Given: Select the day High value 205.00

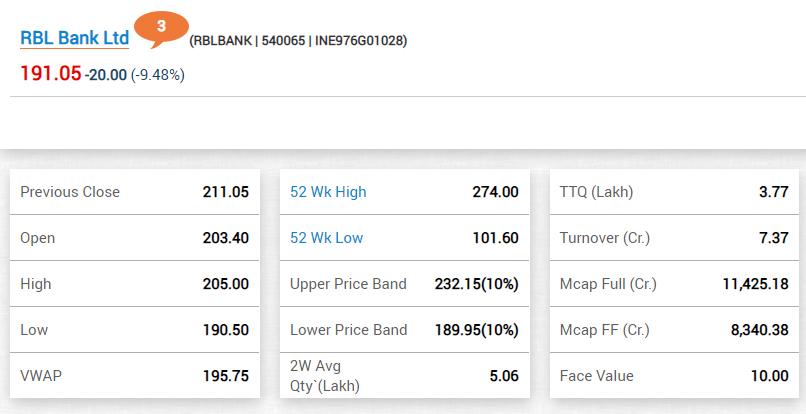Looking at the screenshot, I should 225,284.
